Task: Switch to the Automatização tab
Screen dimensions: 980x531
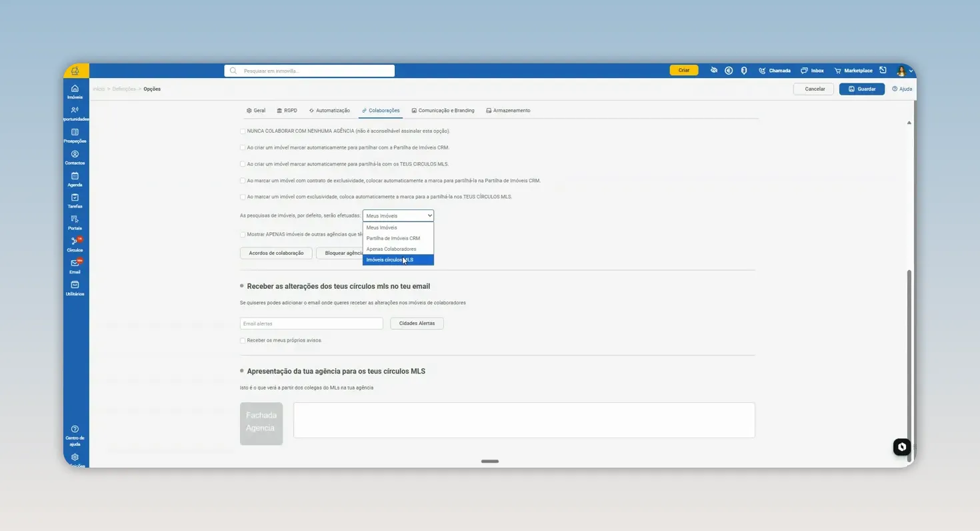Action: coord(329,111)
